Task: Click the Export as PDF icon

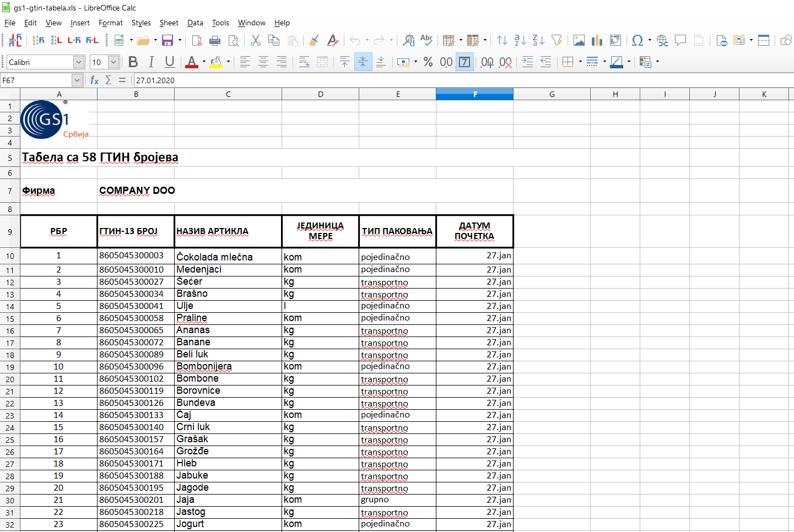Action: [x=197, y=40]
